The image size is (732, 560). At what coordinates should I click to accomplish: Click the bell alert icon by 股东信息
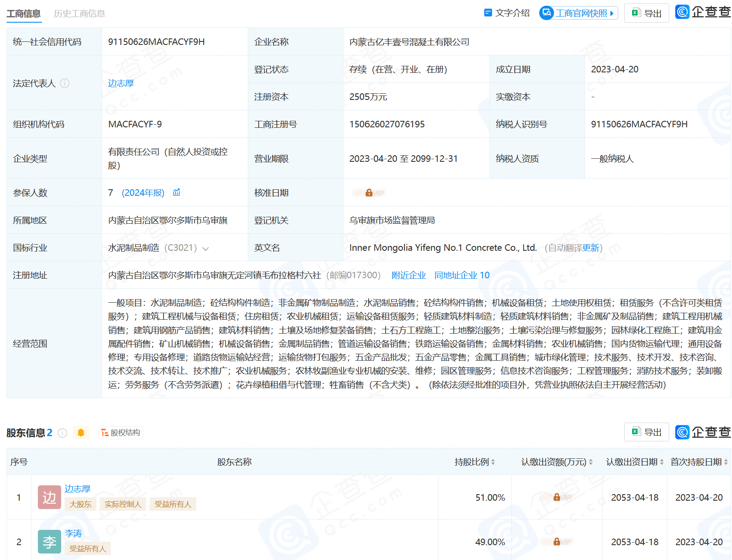(81, 433)
